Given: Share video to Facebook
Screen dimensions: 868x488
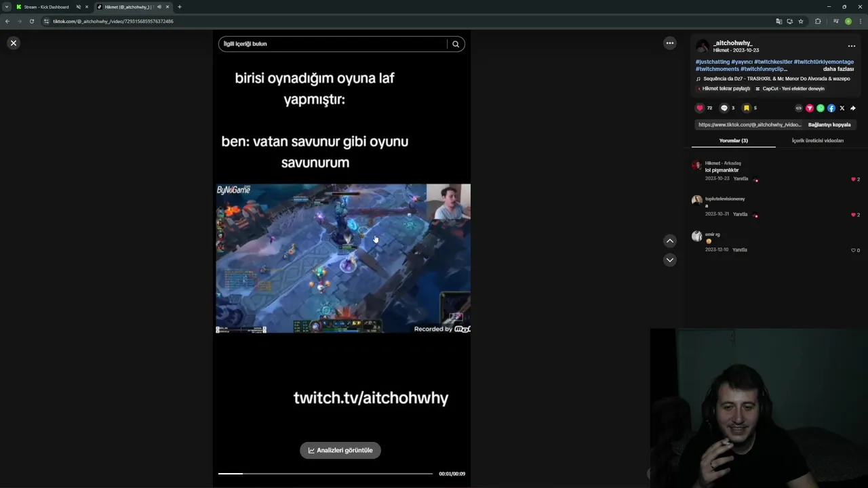Looking at the screenshot, I should tap(831, 108).
